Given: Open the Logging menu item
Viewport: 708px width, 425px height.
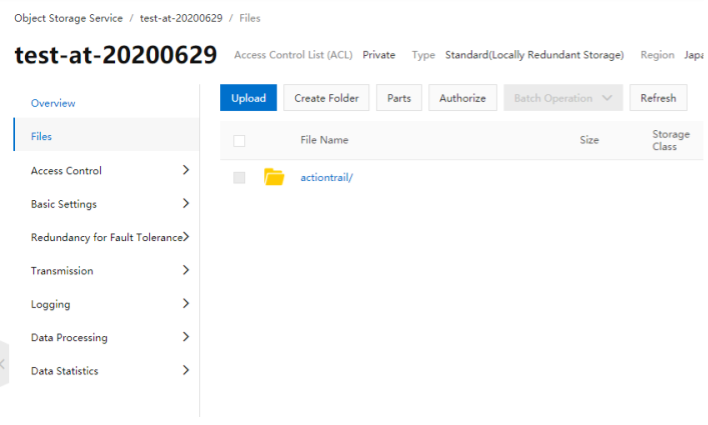Looking at the screenshot, I should click(x=51, y=304).
